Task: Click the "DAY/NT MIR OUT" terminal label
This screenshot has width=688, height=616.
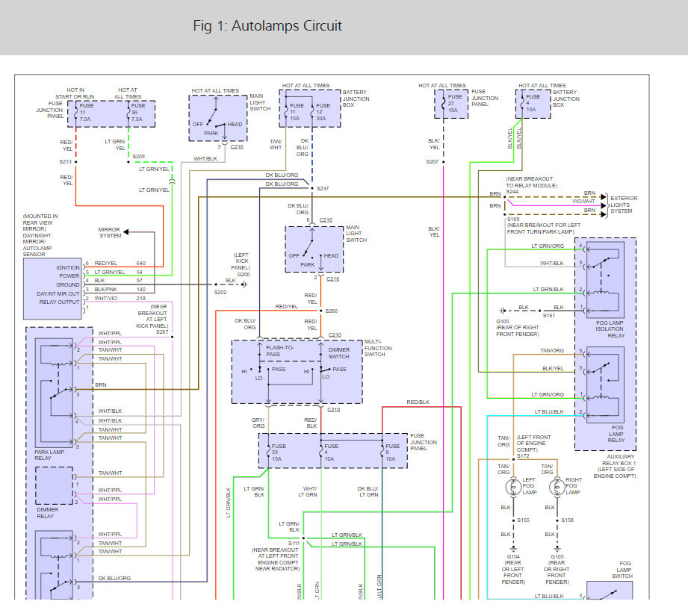Action: [x=58, y=293]
